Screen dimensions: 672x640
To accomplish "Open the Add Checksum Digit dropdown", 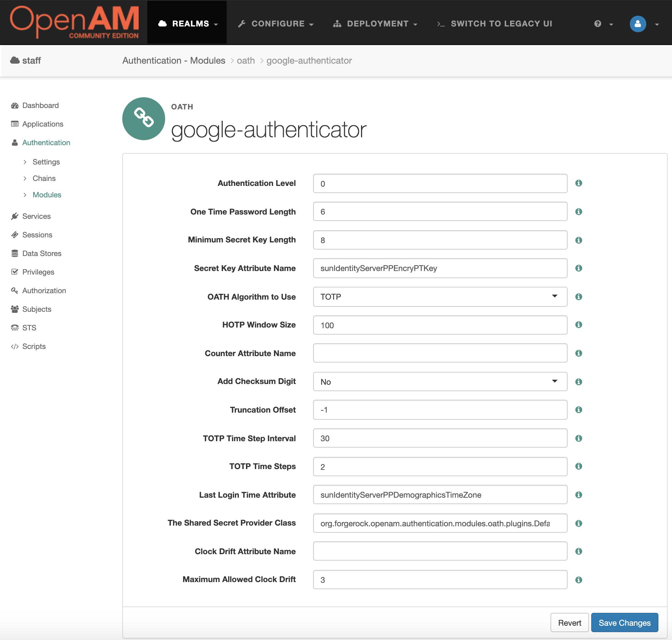I will 440,381.
